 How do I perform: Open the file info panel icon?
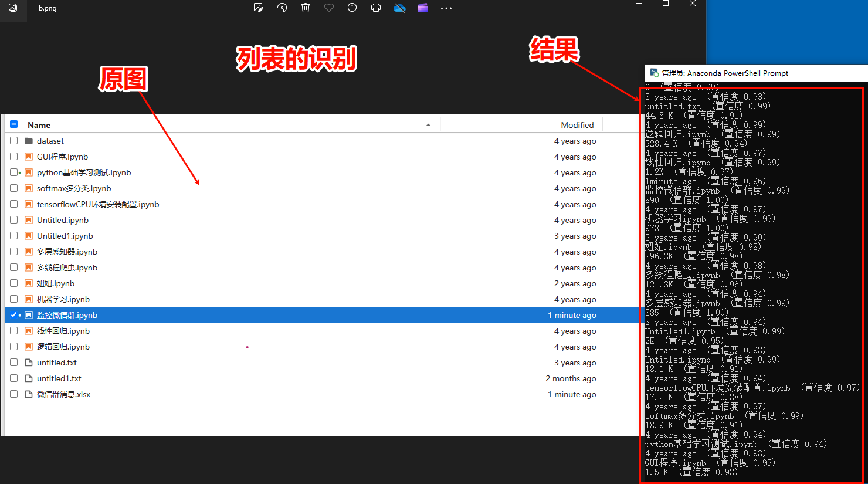click(x=352, y=8)
